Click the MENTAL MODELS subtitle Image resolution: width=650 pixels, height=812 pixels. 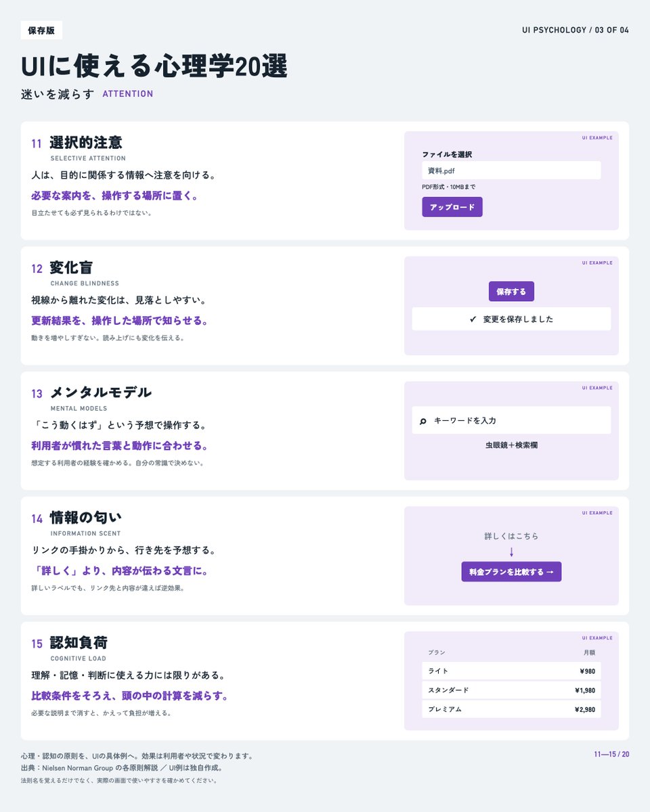(x=79, y=409)
